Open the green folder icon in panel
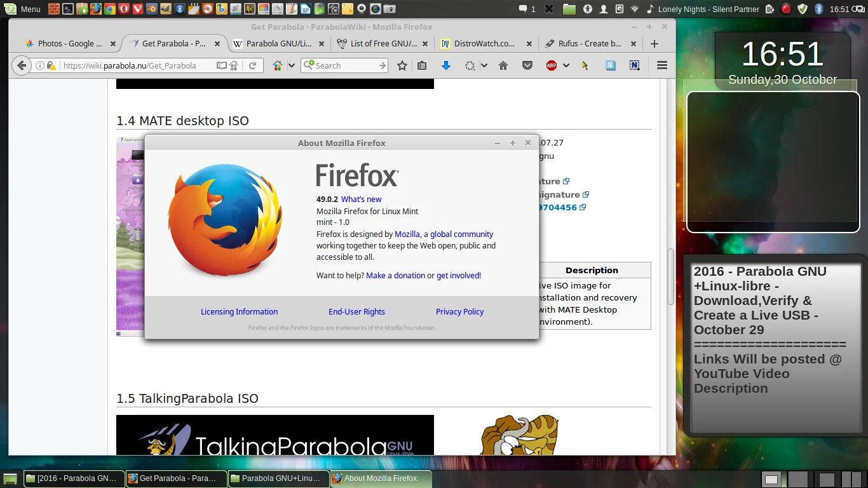868x488 pixels. 569,9
